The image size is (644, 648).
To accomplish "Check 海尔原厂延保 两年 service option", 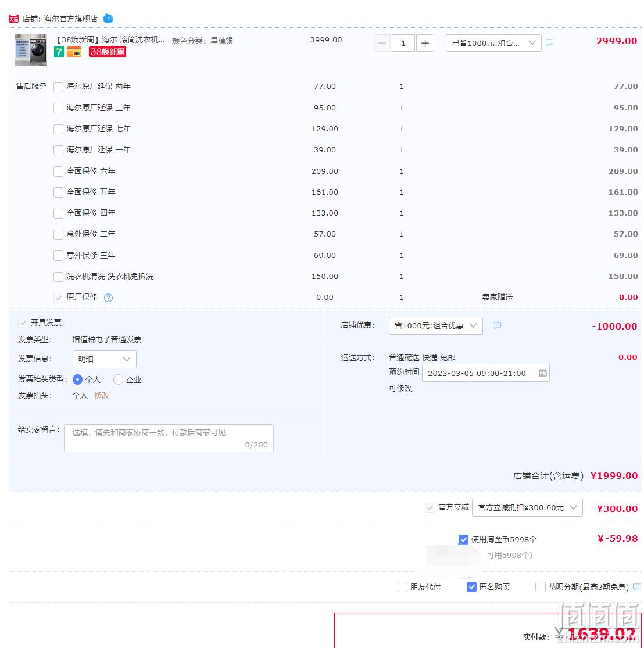I will (58, 87).
